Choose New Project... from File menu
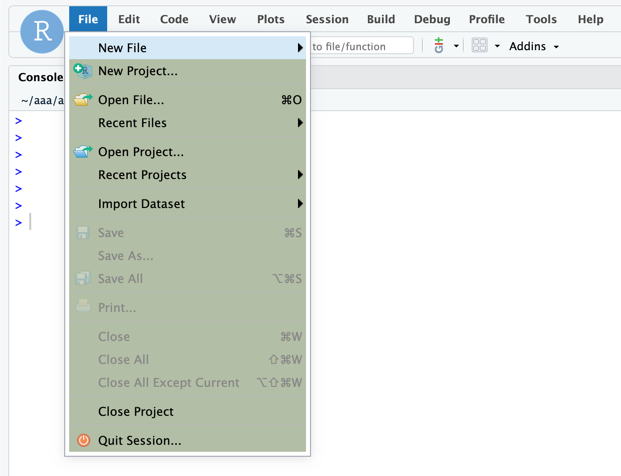The width and height of the screenshot is (621, 476). [x=187, y=71]
